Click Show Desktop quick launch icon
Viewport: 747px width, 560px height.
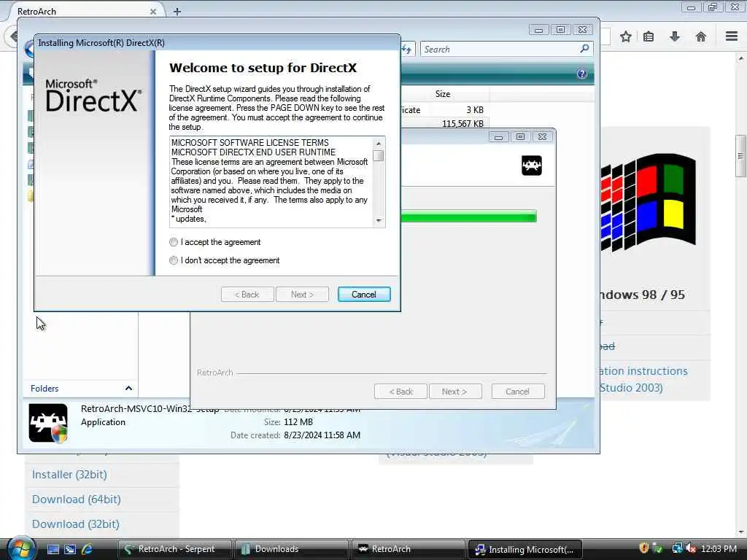click(53, 549)
